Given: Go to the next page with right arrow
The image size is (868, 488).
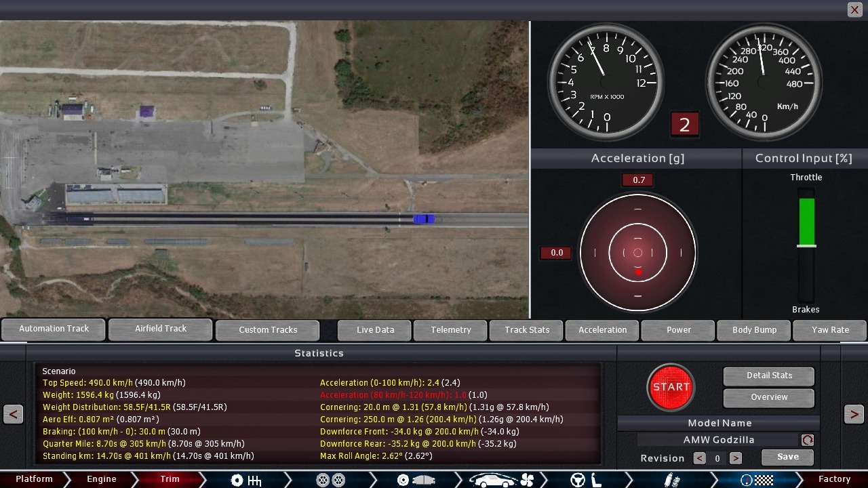Looking at the screenshot, I should tap(854, 414).
